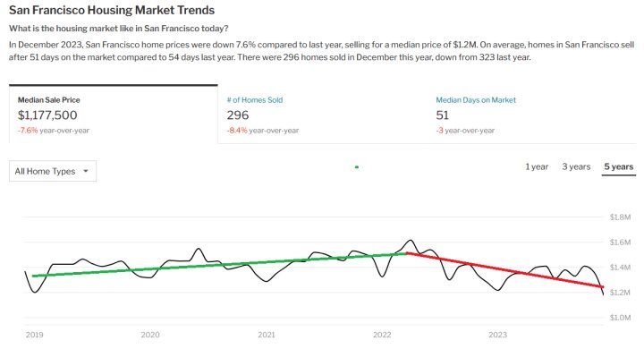The image size is (644, 349).
Task: Click the San Francisco Housing Market Trends heading
Action: click(x=112, y=10)
